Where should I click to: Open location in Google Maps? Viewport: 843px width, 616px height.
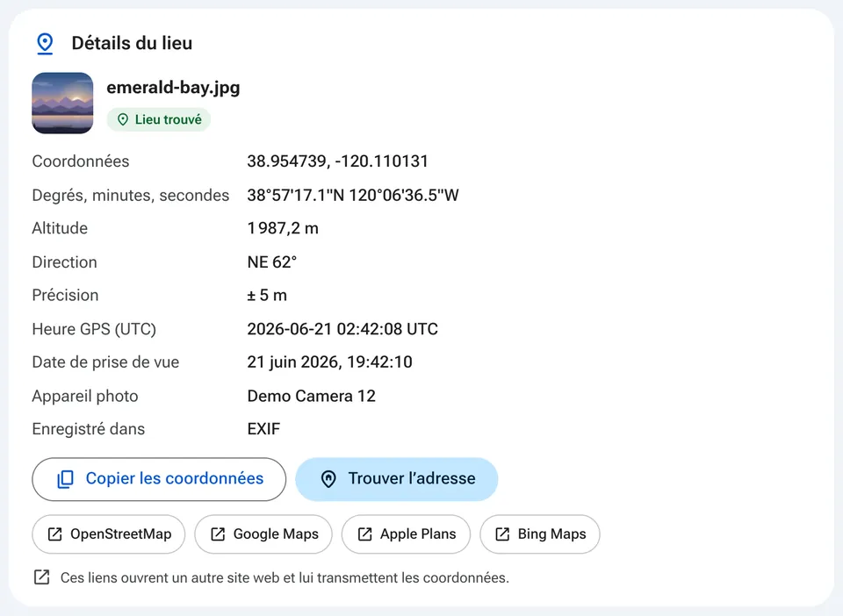point(263,534)
